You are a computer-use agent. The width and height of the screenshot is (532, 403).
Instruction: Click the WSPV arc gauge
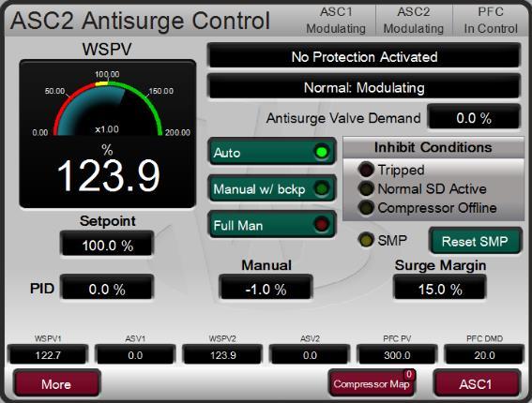[x=107, y=109]
